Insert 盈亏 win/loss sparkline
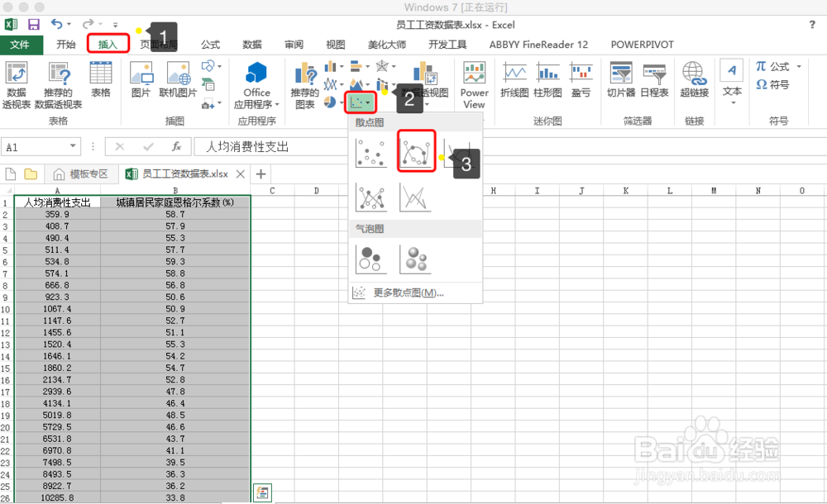 pos(581,79)
